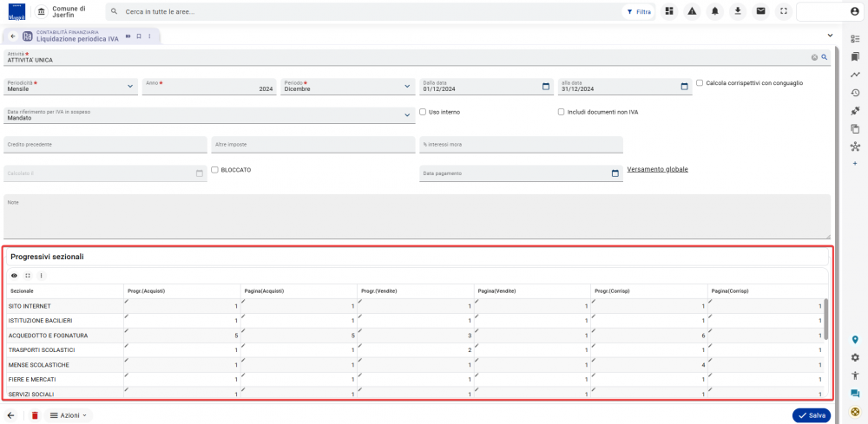This screenshot has height=424, width=868.
Task: Go back using bottom left arrow
Action: [10, 415]
